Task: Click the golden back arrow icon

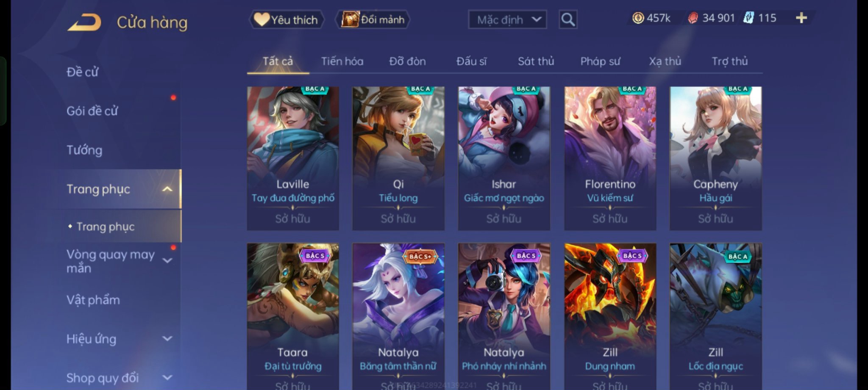Action: pos(84,22)
